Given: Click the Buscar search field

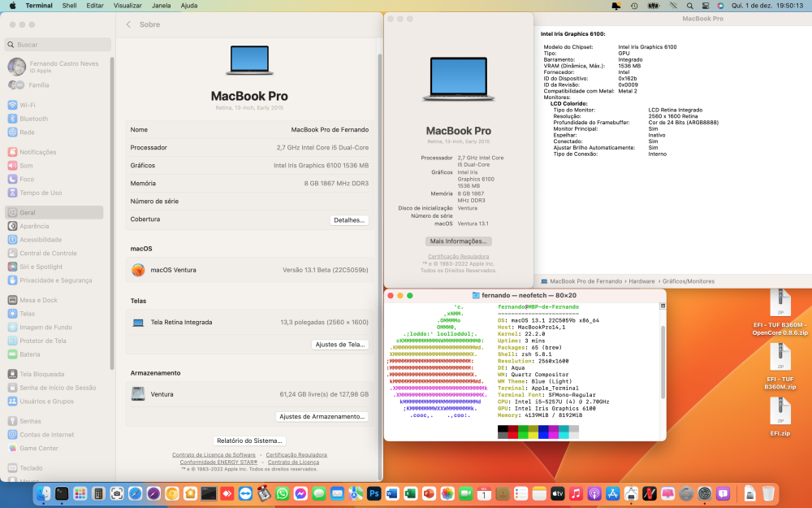Looking at the screenshot, I should coord(58,45).
